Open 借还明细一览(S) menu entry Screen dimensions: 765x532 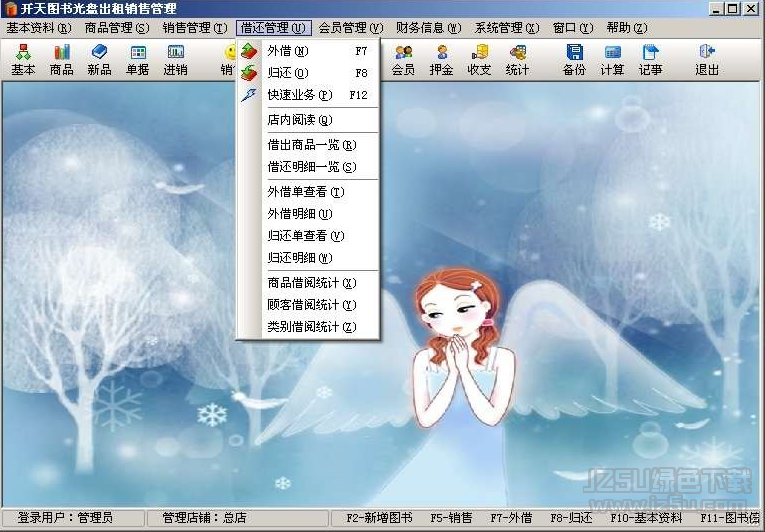[x=308, y=167]
